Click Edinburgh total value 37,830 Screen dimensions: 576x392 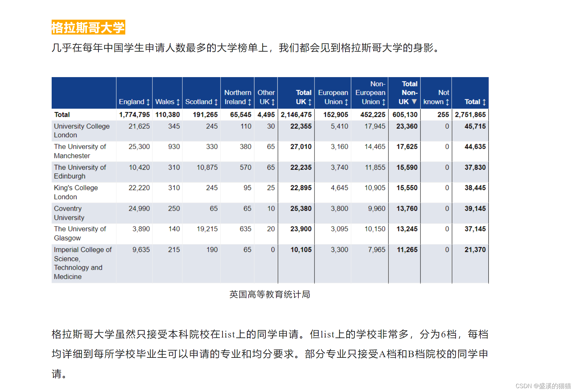pos(475,167)
